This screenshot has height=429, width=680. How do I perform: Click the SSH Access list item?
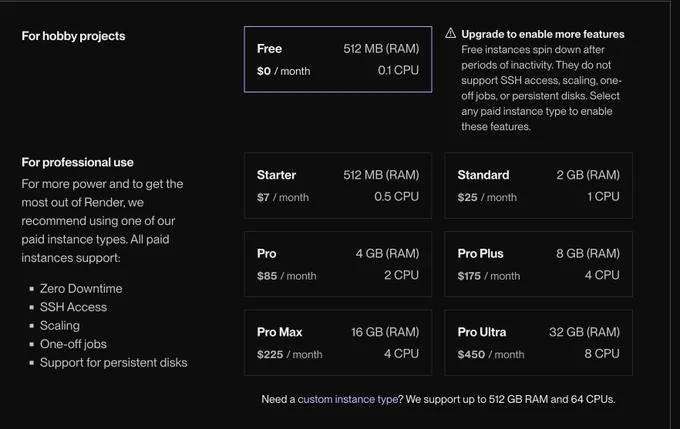coord(73,307)
